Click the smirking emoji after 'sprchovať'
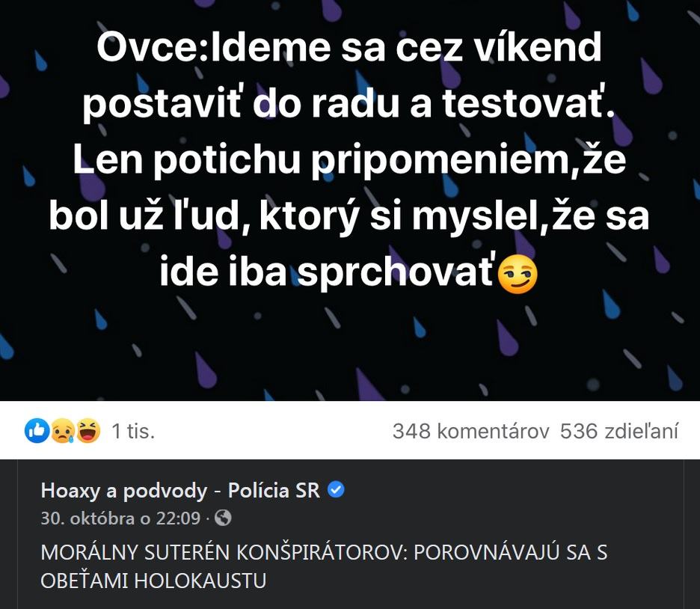700x609 pixels. coord(518,276)
